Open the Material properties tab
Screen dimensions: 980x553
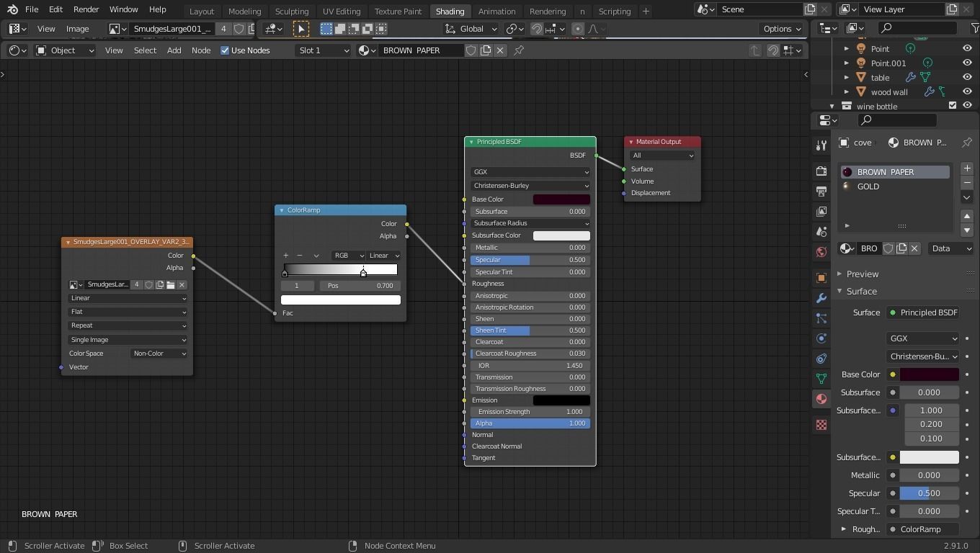coord(821,400)
